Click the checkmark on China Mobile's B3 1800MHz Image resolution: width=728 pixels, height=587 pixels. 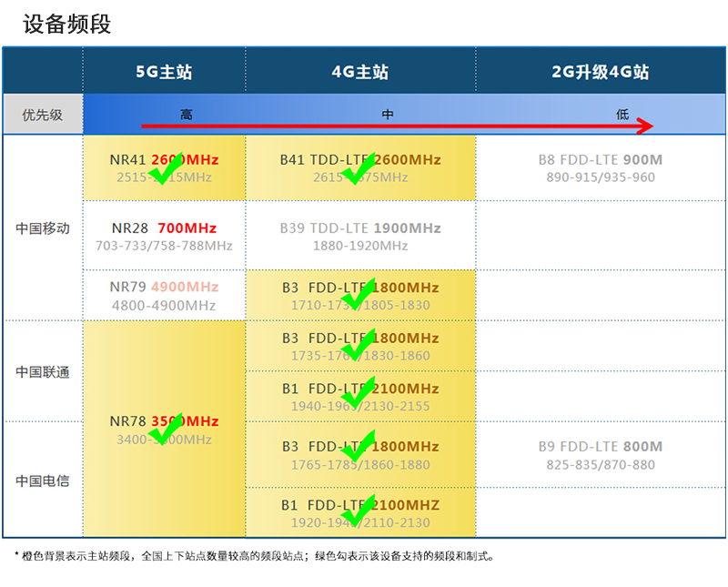point(358,294)
